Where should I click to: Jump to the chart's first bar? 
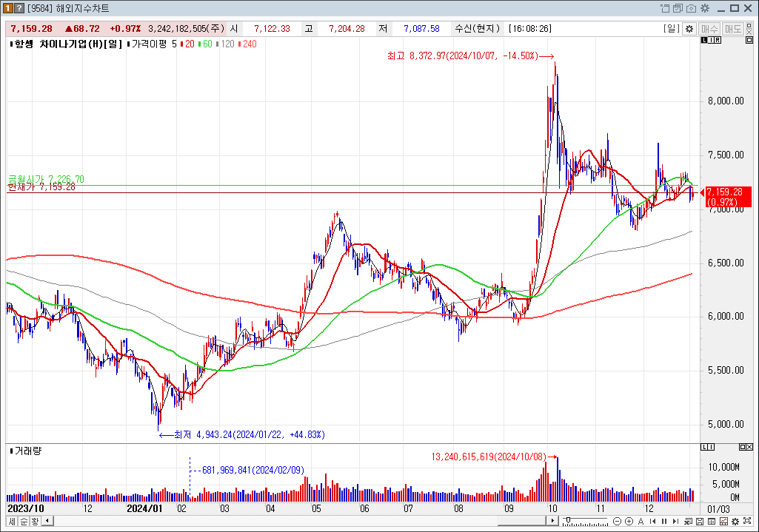pos(652,522)
